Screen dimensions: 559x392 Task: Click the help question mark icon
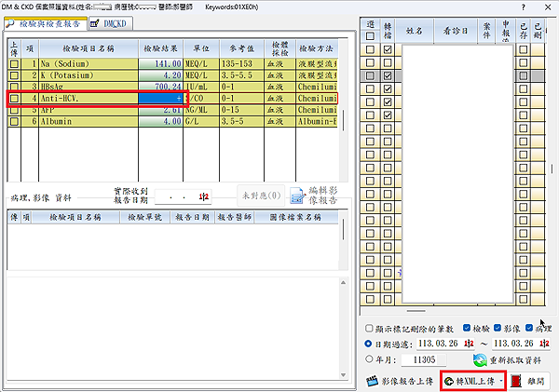(x=522, y=7)
